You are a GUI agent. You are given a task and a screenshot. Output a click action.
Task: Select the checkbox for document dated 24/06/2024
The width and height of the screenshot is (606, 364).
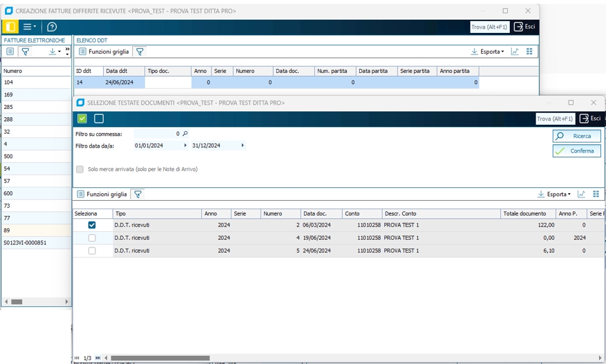point(92,251)
